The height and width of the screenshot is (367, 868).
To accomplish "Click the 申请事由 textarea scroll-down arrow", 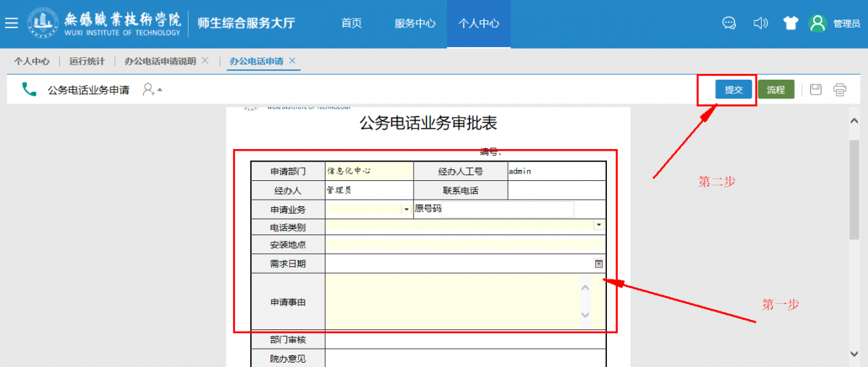I will point(586,315).
